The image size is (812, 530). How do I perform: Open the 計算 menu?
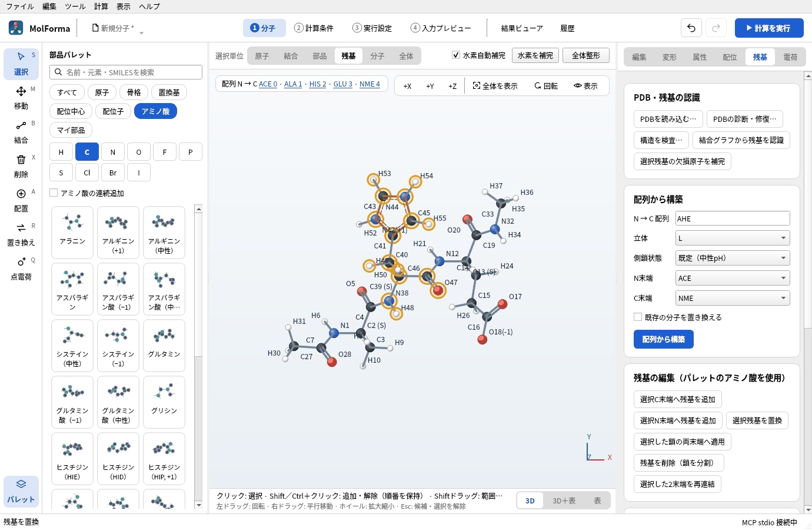pyautogui.click(x=101, y=6)
